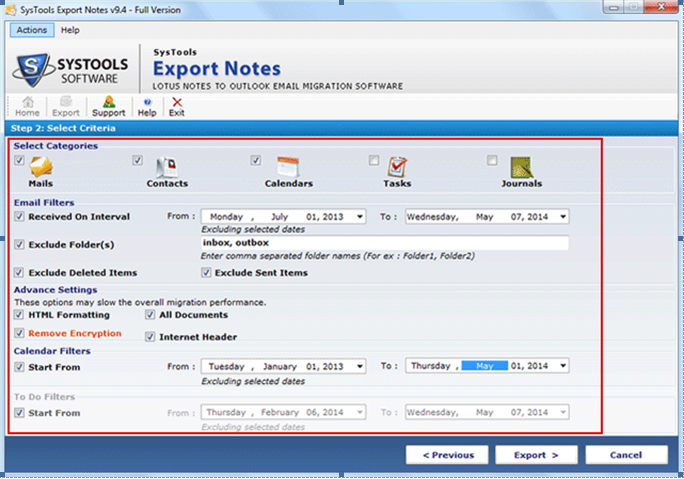Select the Contacts category icon

(166, 167)
